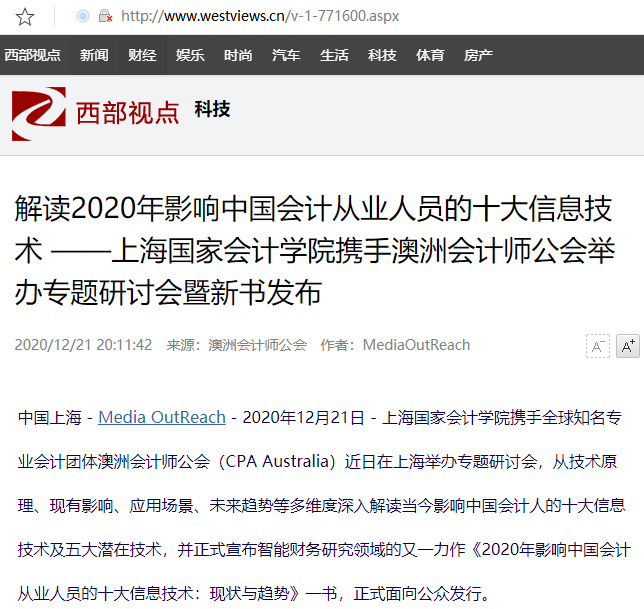Go to the 财经 section
This screenshot has height=609, width=644.
tap(142, 55)
